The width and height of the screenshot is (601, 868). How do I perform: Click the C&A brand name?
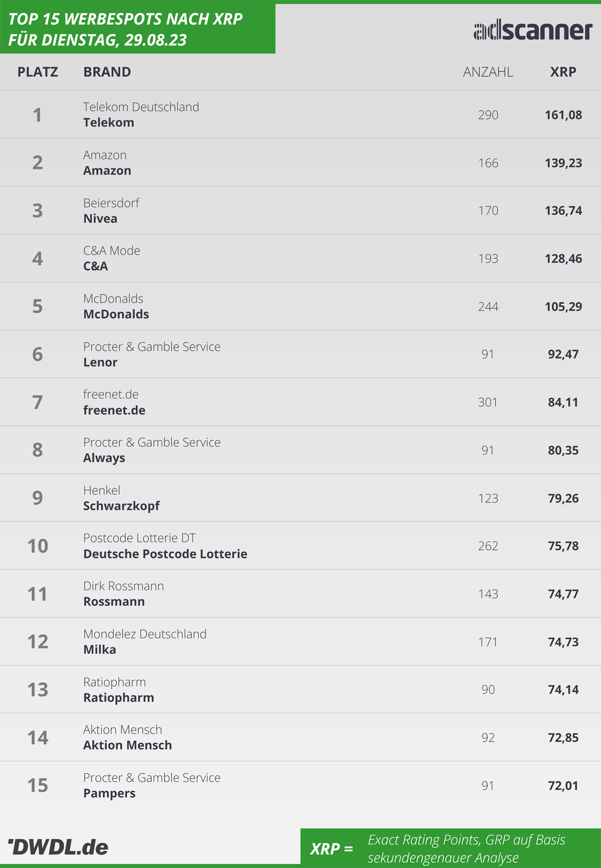96,266
